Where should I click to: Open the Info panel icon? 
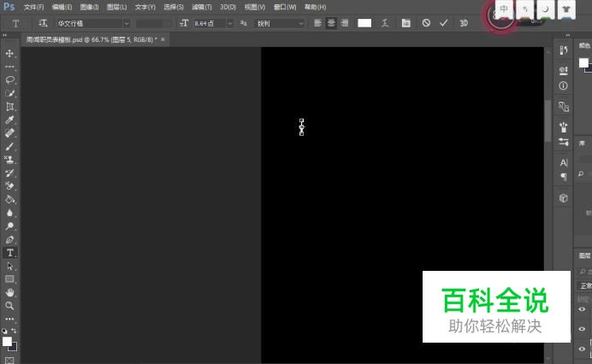point(563,86)
